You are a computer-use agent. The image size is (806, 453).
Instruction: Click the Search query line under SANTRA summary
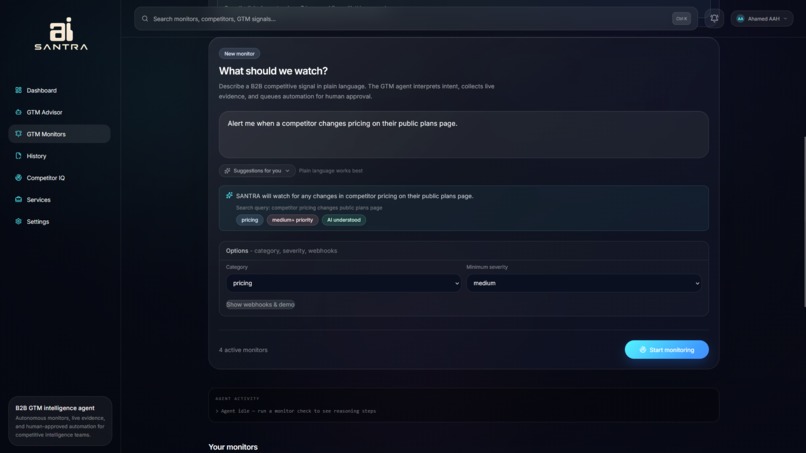coord(309,208)
